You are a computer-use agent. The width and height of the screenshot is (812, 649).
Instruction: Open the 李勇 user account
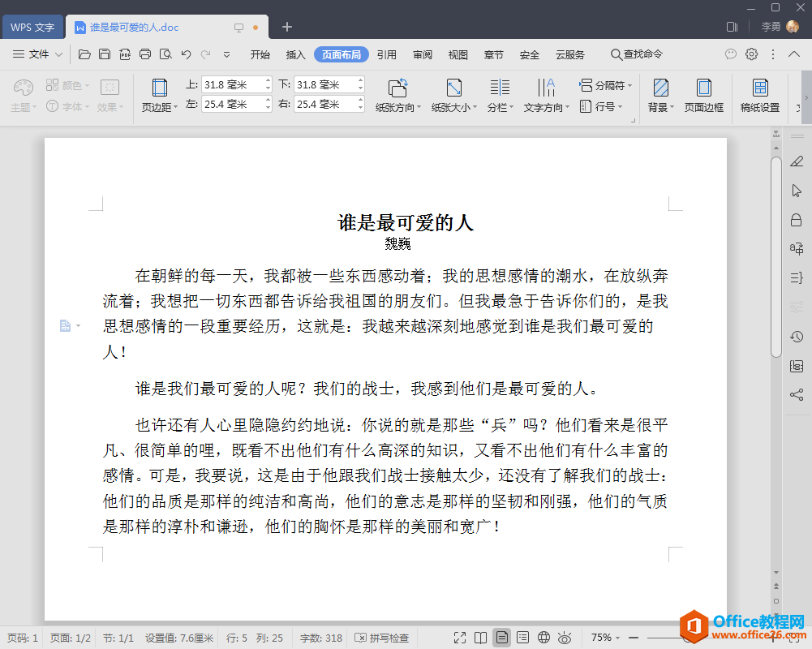click(x=780, y=27)
